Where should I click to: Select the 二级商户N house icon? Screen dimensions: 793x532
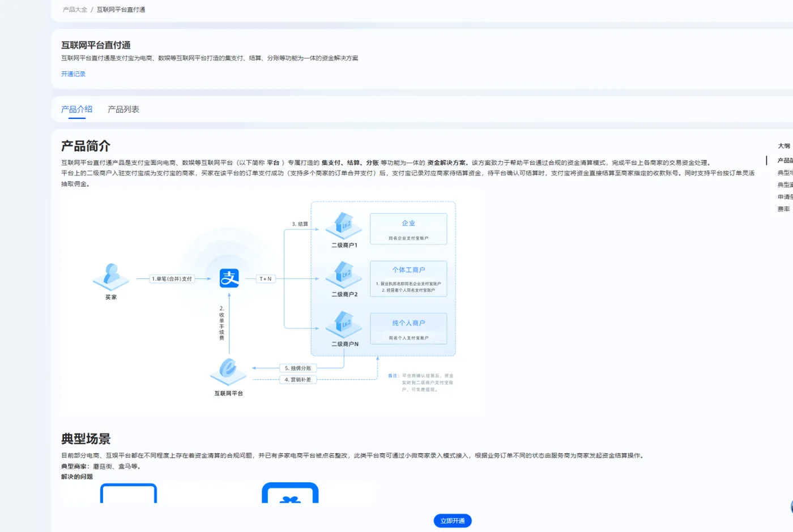344,324
